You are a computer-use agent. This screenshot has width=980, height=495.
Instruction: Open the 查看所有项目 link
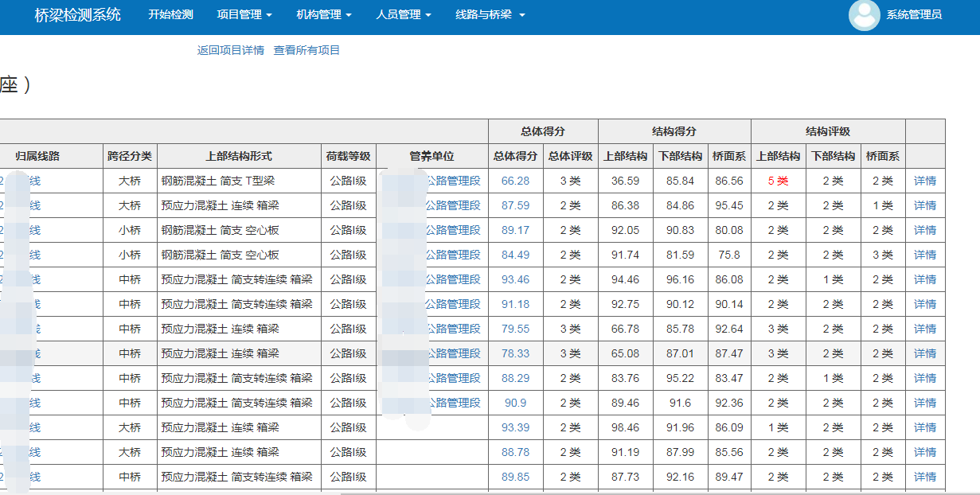pos(306,50)
